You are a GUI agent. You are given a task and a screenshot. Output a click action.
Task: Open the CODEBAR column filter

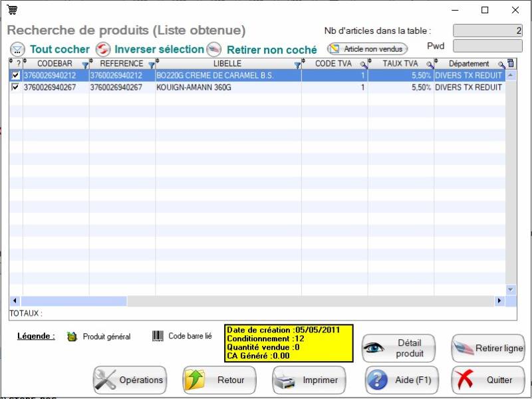point(84,65)
